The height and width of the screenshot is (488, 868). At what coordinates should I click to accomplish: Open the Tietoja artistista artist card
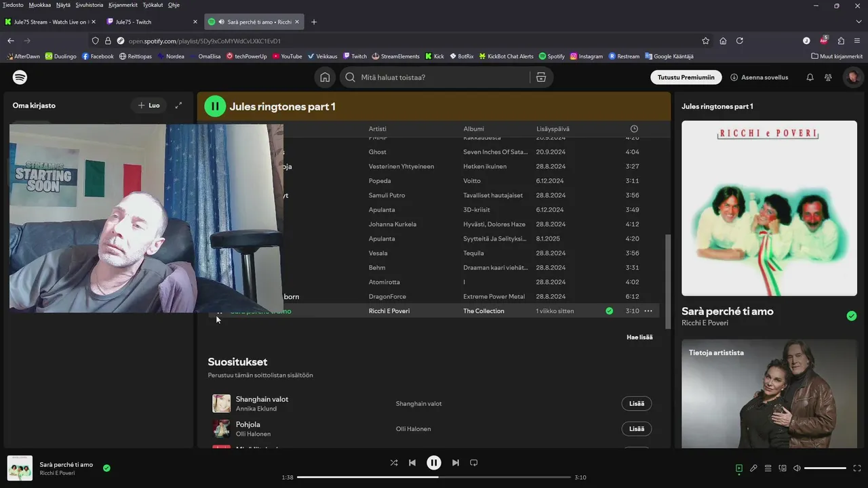pos(769,394)
